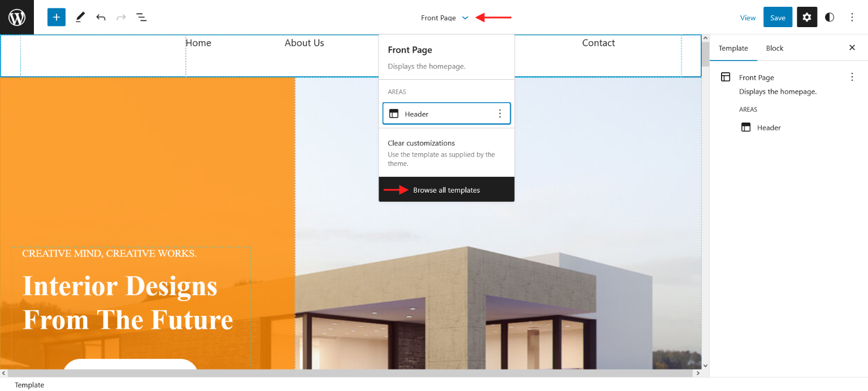This screenshot has width=868, height=391.
Task: Undo the last change
Action: tap(101, 18)
